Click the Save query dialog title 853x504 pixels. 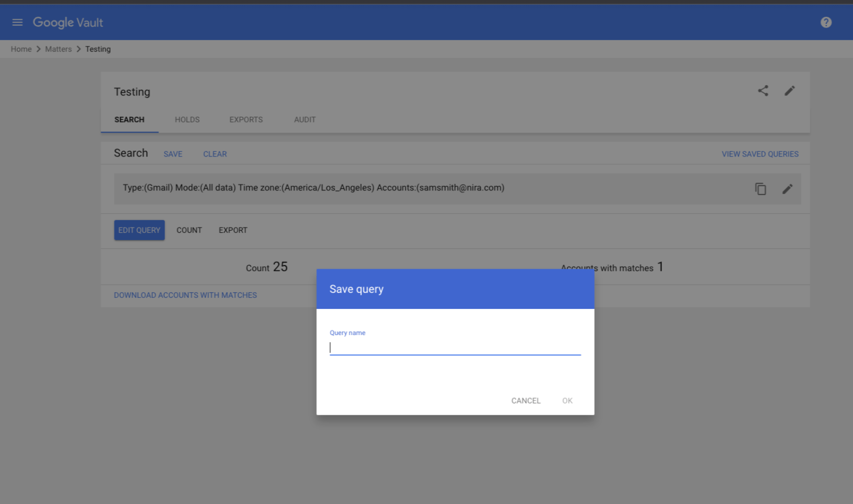point(357,289)
